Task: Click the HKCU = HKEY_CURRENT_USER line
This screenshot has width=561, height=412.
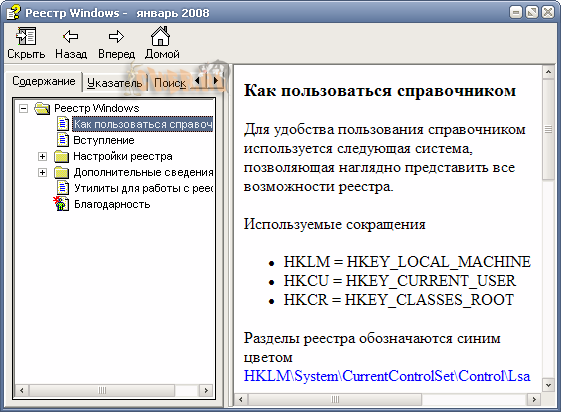Action: [x=400, y=281]
